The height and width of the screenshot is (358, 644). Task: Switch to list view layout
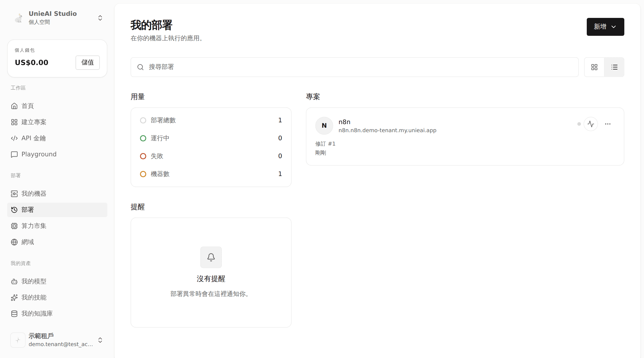click(614, 67)
